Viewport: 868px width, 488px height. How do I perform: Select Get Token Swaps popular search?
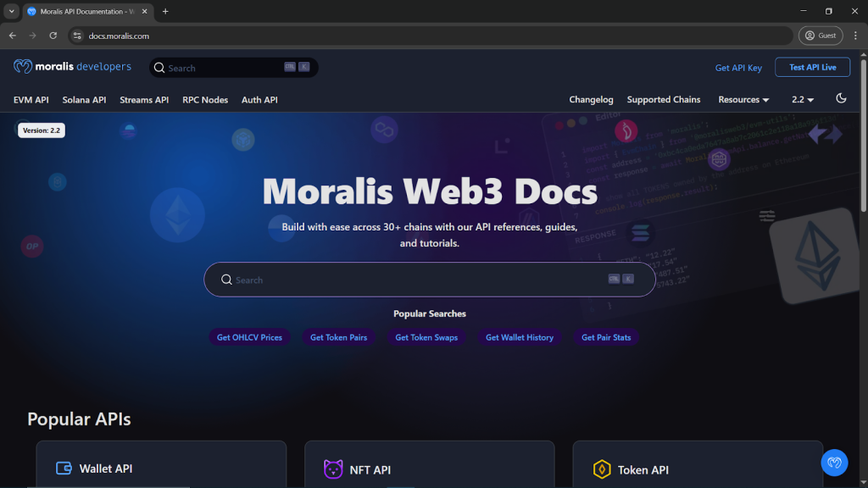coord(426,337)
